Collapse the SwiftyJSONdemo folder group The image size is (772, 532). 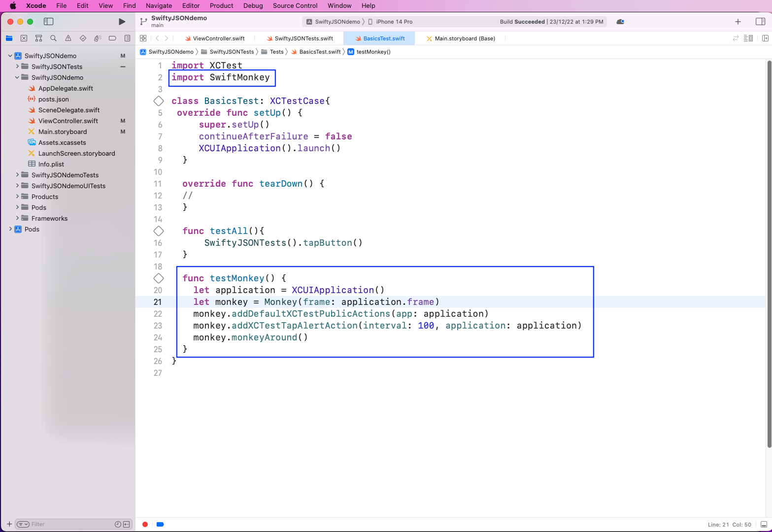click(17, 77)
